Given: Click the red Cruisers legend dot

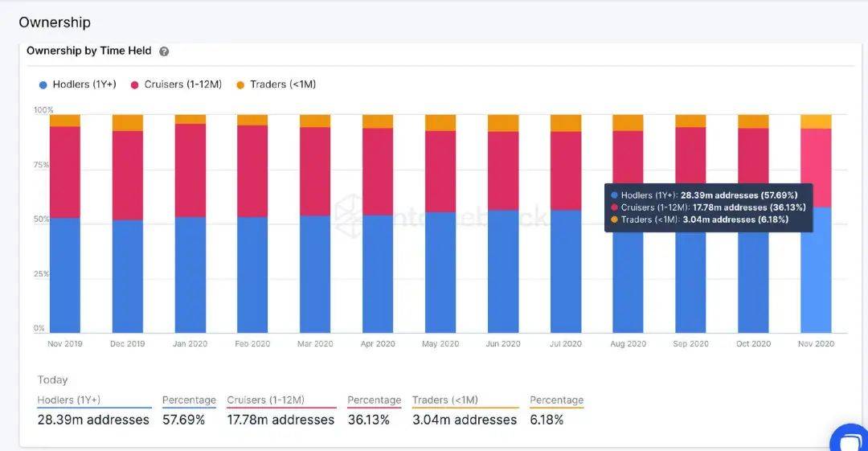Looking at the screenshot, I should coord(134,85).
